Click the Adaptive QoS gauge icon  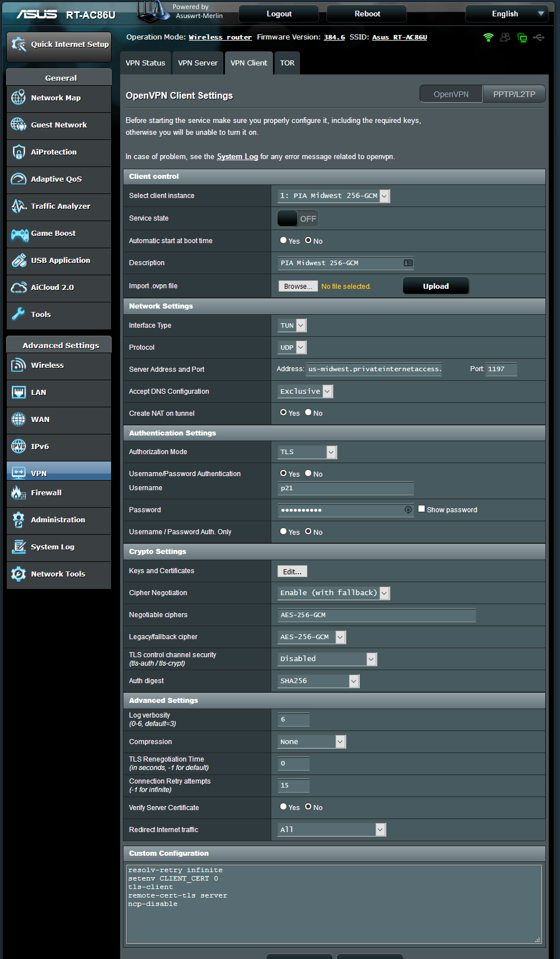tap(19, 179)
